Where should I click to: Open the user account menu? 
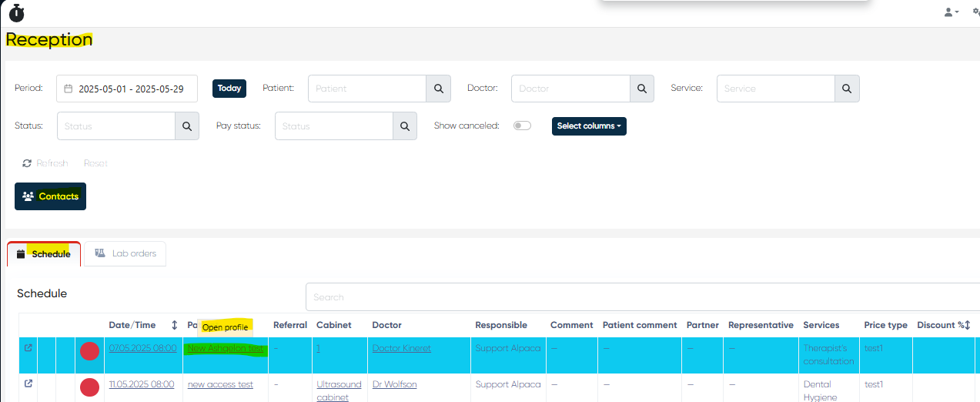coord(951,12)
